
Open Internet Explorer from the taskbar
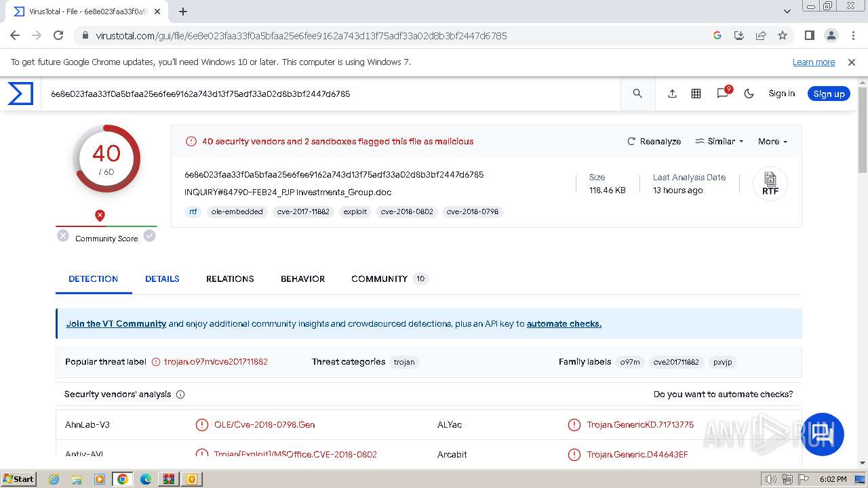(54, 479)
